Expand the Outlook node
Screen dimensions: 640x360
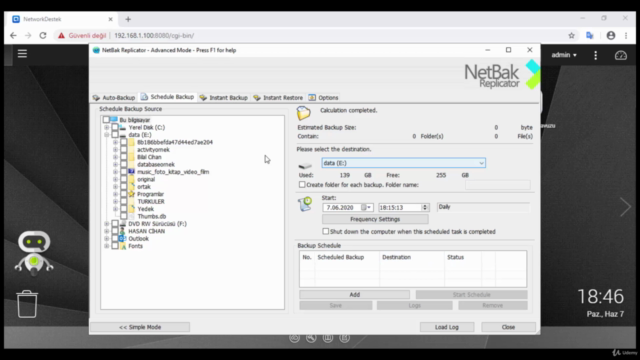107,238
